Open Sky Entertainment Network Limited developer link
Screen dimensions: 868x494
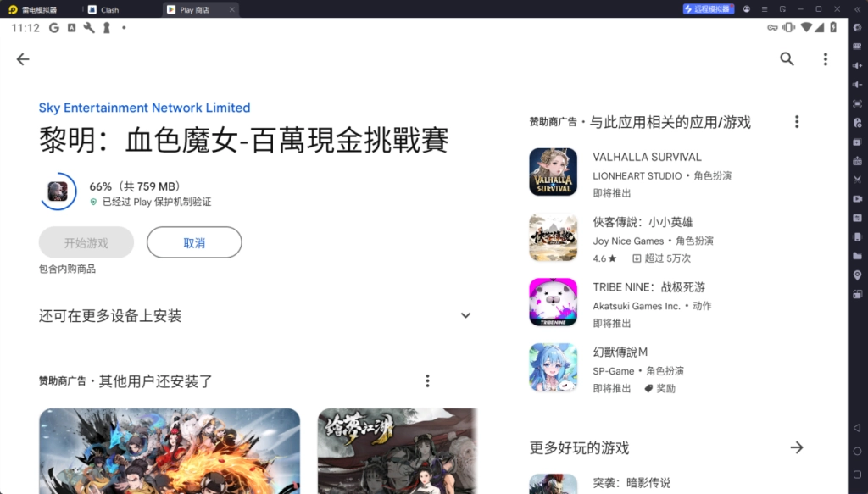[144, 108]
